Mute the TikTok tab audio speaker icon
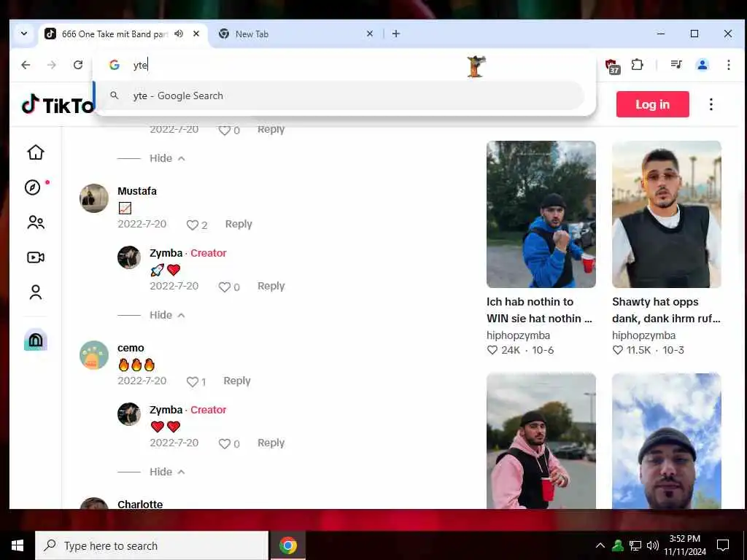Screen dimensions: 747x560 pos(179,34)
